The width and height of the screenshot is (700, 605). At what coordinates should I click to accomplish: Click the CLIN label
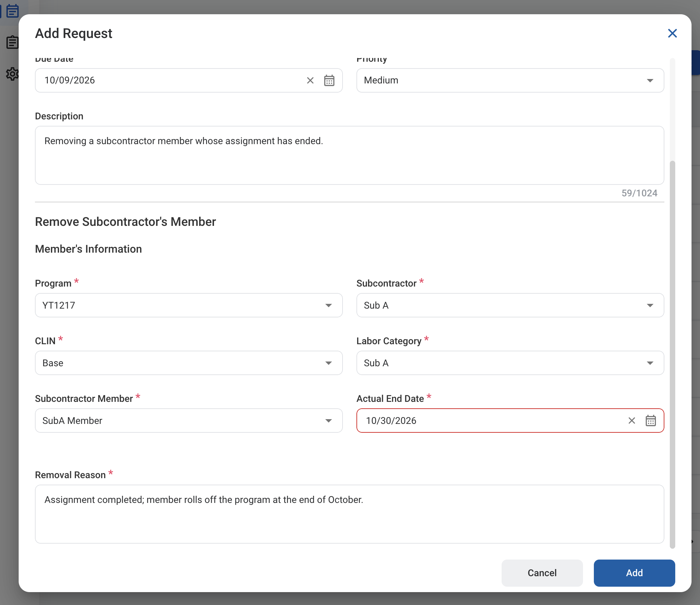[45, 341]
